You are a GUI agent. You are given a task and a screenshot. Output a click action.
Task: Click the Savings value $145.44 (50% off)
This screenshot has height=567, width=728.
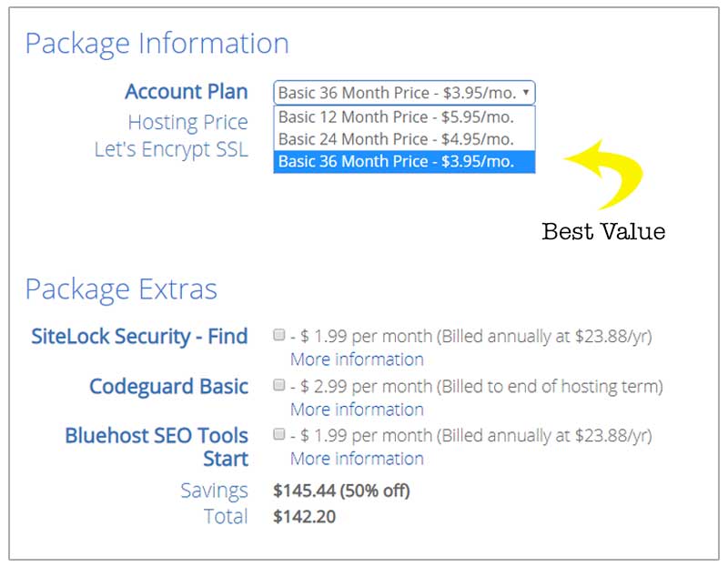tap(341, 491)
